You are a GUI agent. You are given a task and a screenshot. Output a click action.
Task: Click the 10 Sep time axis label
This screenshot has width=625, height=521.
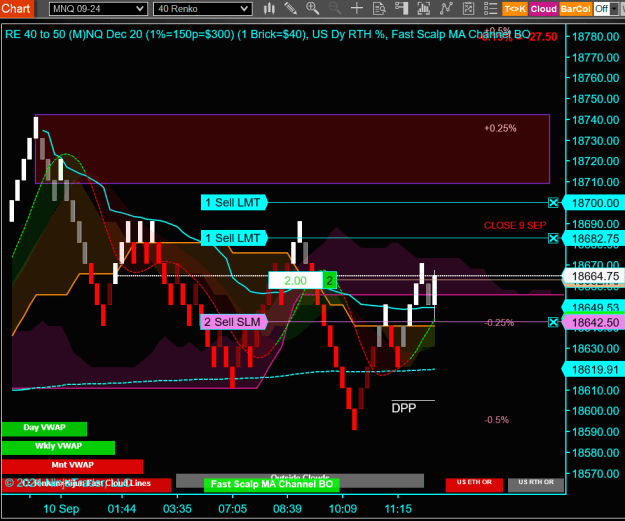61,509
